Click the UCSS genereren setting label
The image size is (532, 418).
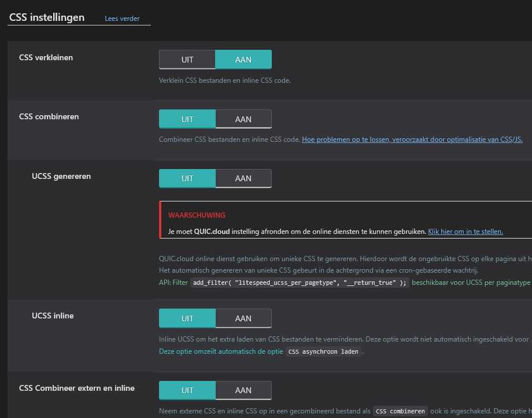click(61, 176)
